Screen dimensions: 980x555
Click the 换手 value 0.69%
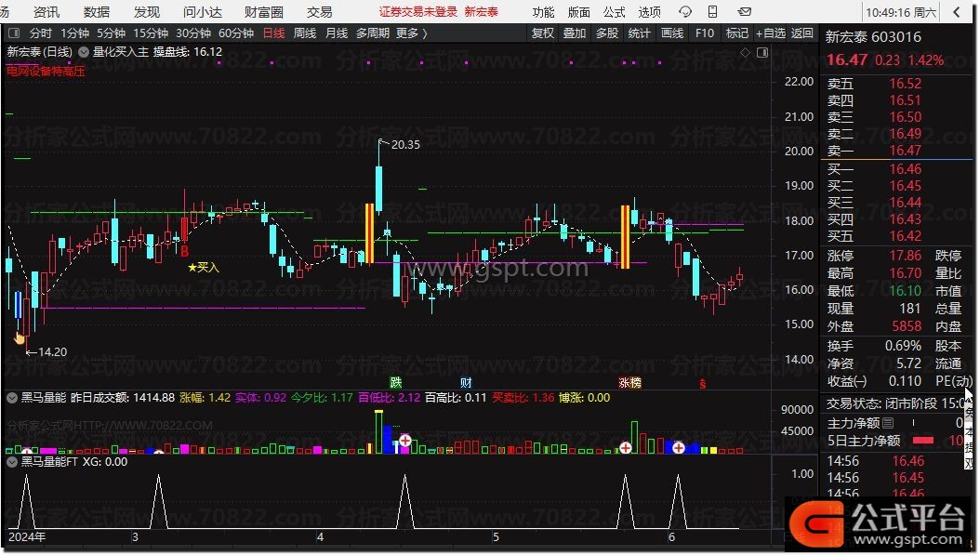click(903, 346)
